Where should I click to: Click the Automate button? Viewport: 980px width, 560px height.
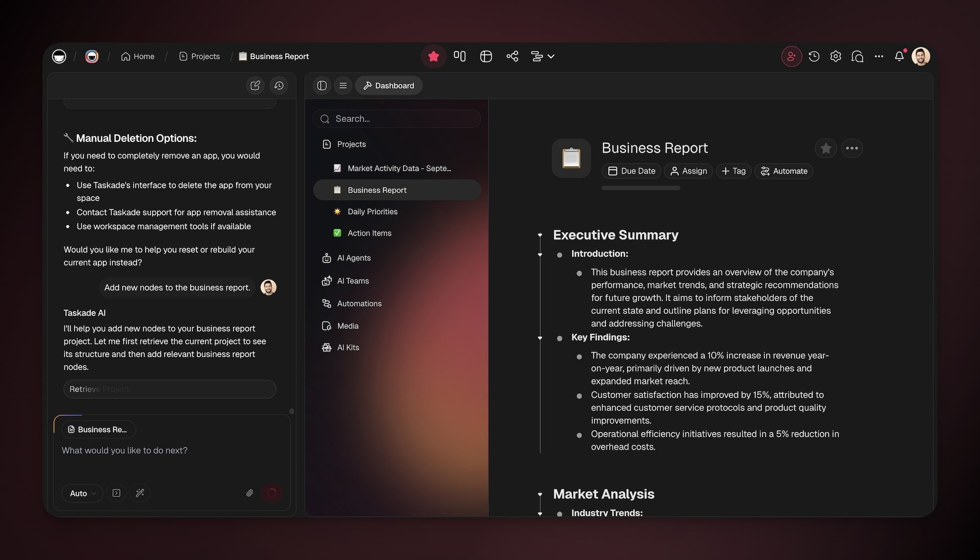click(784, 171)
